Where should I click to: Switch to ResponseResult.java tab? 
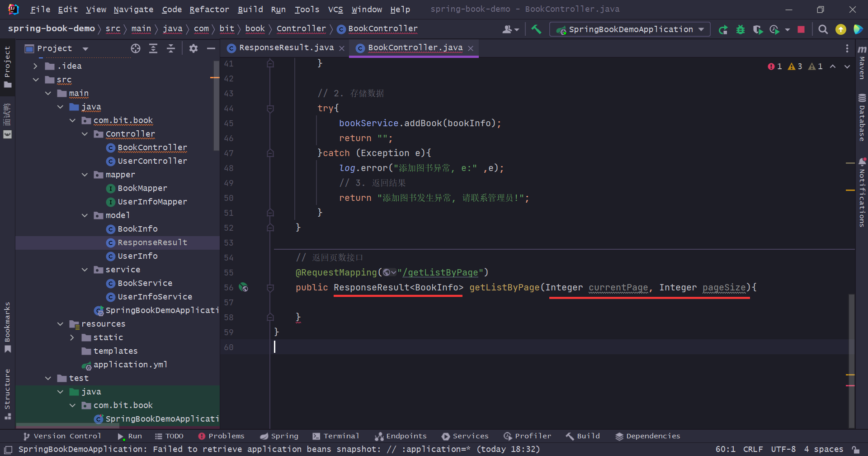pyautogui.click(x=286, y=48)
